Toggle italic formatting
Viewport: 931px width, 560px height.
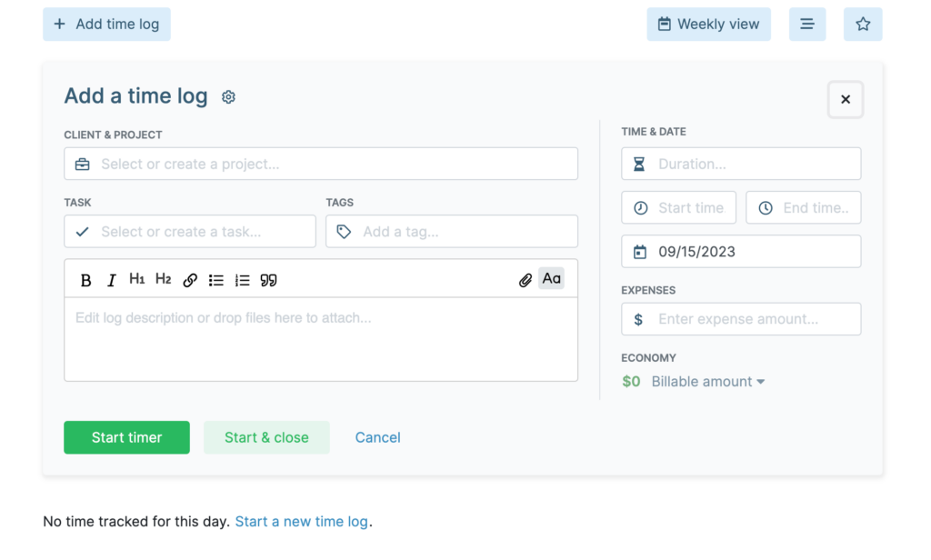point(111,280)
